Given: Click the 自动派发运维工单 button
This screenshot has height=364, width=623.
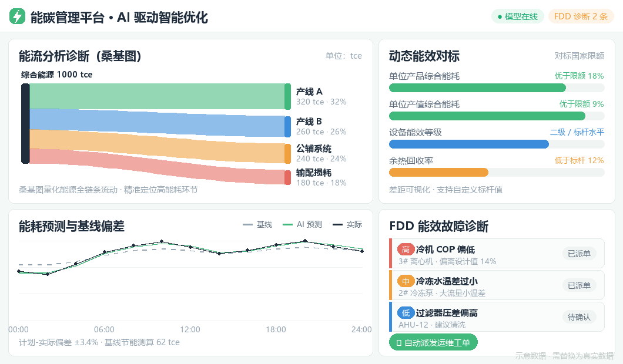Looking at the screenshot, I should click(433, 342).
